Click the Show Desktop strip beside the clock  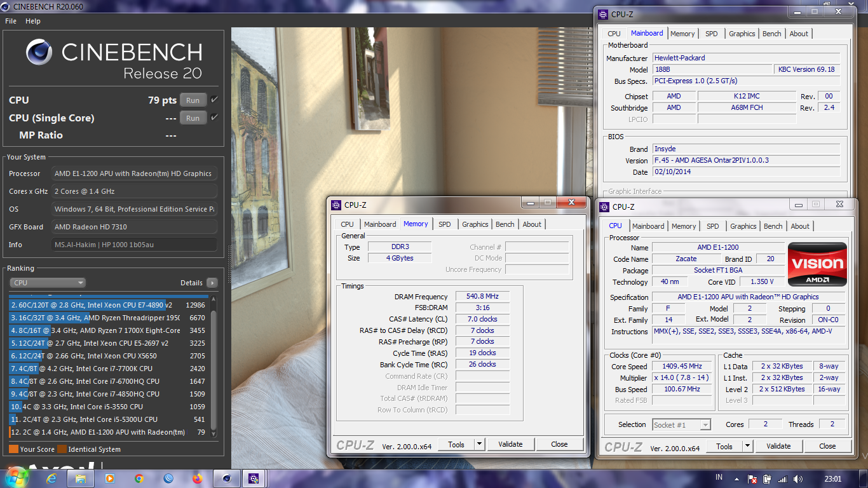click(x=864, y=478)
